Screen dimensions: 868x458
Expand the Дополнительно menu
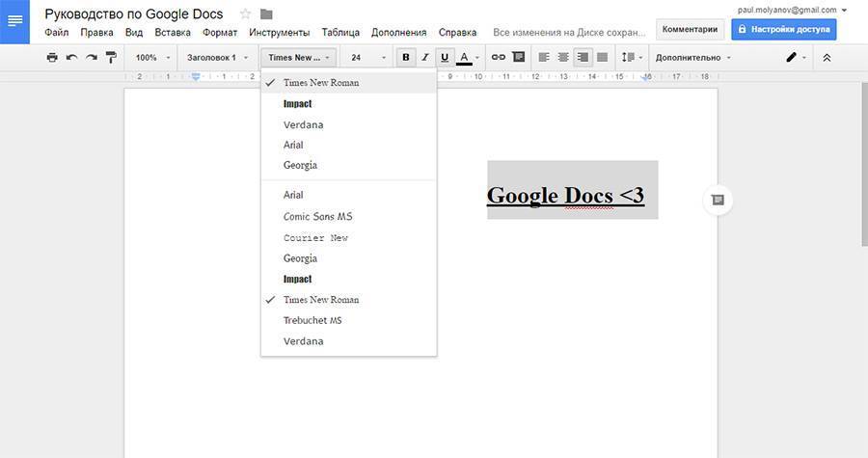tap(693, 57)
